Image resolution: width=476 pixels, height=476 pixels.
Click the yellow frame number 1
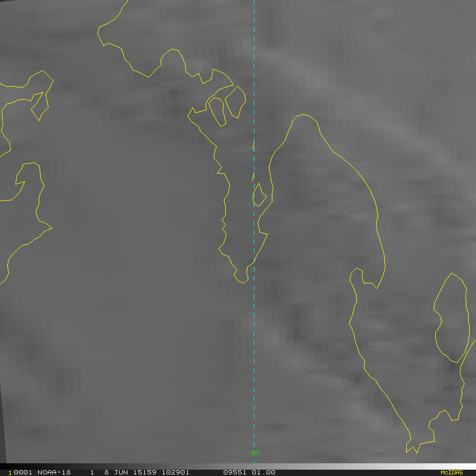coord(10,473)
